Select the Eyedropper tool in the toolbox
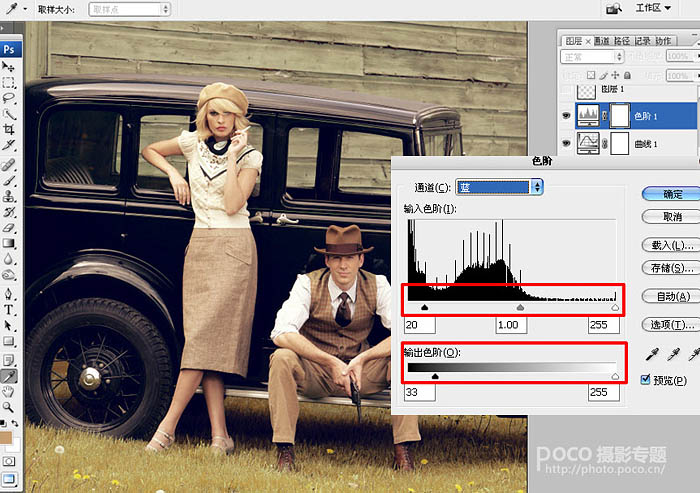This screenshot has width=700, height=493. 9,375
